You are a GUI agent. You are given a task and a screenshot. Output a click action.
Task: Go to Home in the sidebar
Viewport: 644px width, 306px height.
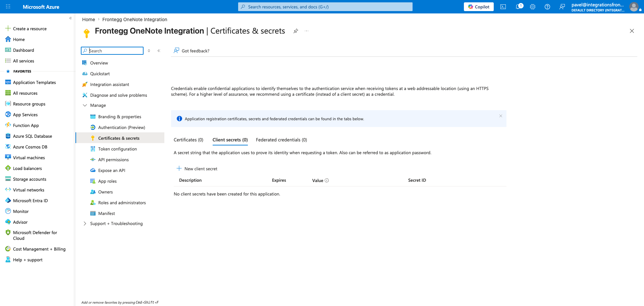click(x=19, y=39)
